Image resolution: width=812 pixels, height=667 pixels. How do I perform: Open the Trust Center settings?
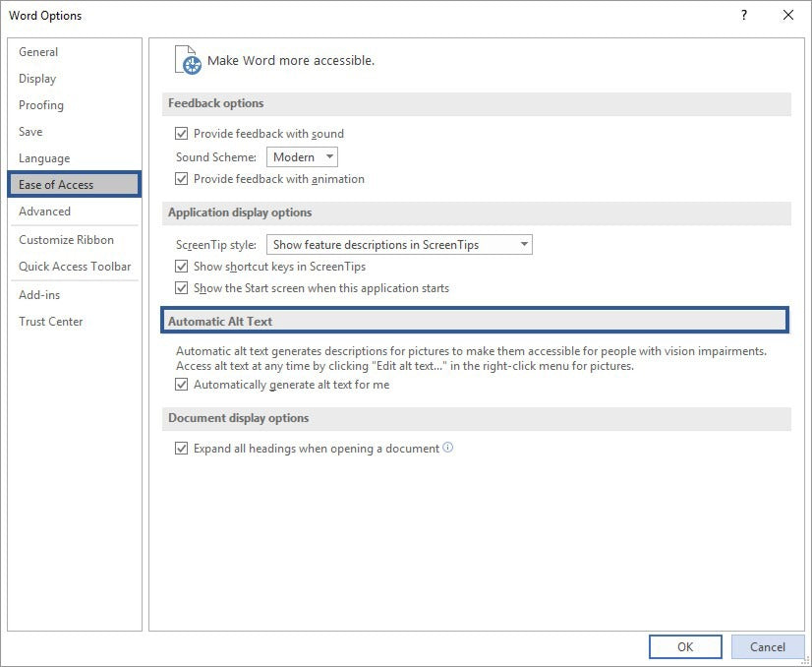tap(50, 321)
